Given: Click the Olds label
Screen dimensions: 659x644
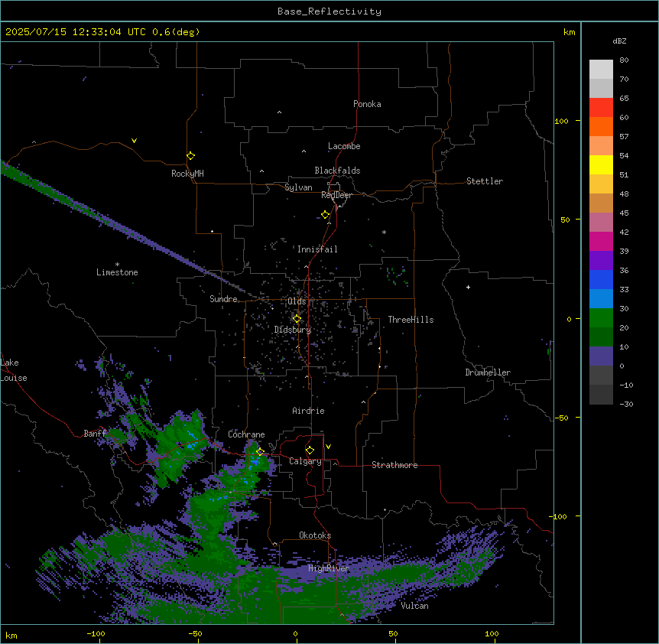Looking at the screenshot, I should click(x=297, y=301).
